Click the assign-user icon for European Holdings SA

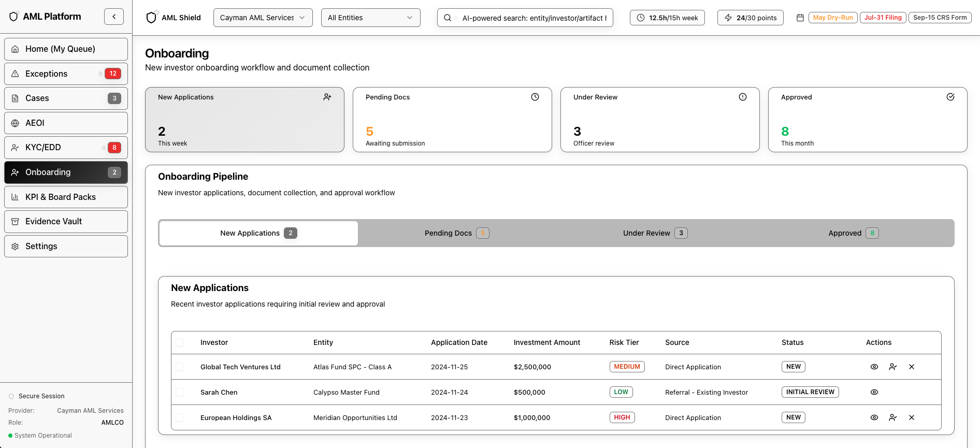click(x=892, y=417)
